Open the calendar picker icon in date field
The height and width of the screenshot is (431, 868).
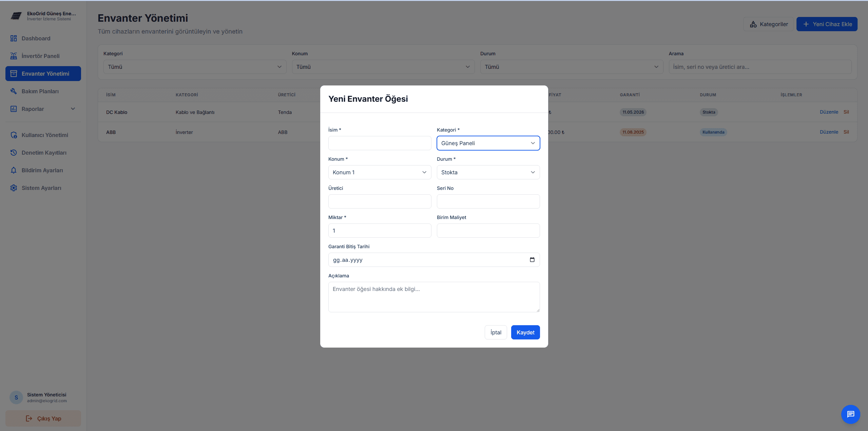(x=532, y=260)
